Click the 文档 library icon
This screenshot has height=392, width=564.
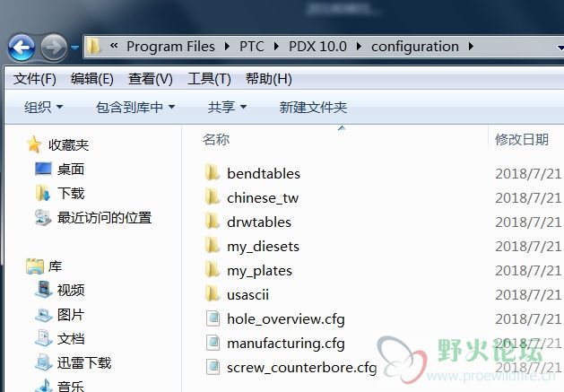(44, 338)
